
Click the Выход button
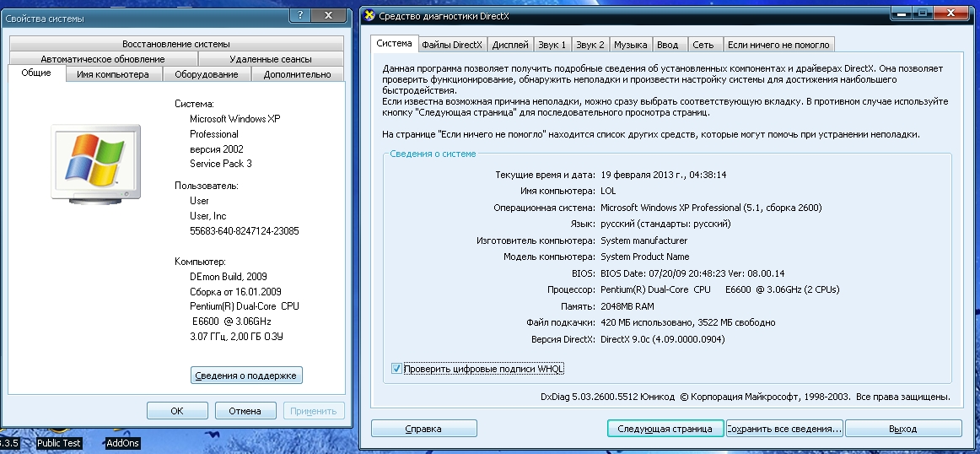(x=902, y=429)
